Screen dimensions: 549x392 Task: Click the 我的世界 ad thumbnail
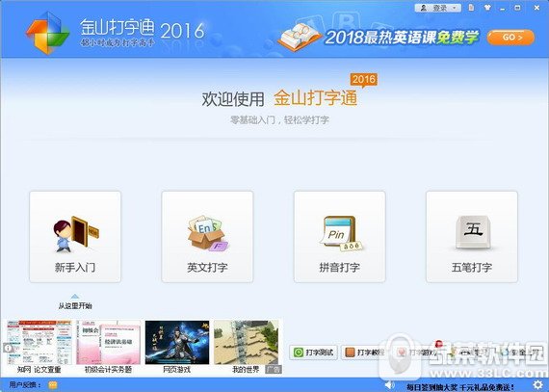pos(247,343)
